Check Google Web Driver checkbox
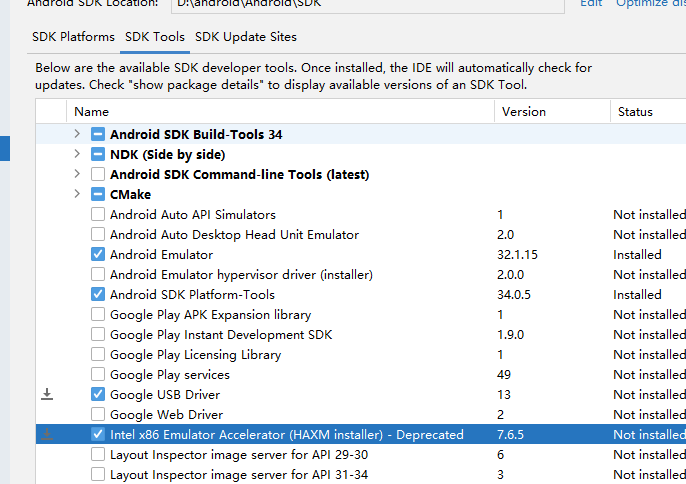Viewport: 686px width, 484px height. point(98,414)
